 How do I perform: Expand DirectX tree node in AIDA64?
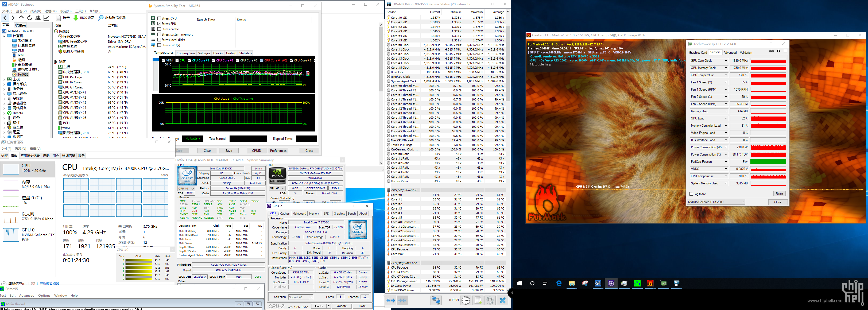point(4,113)
